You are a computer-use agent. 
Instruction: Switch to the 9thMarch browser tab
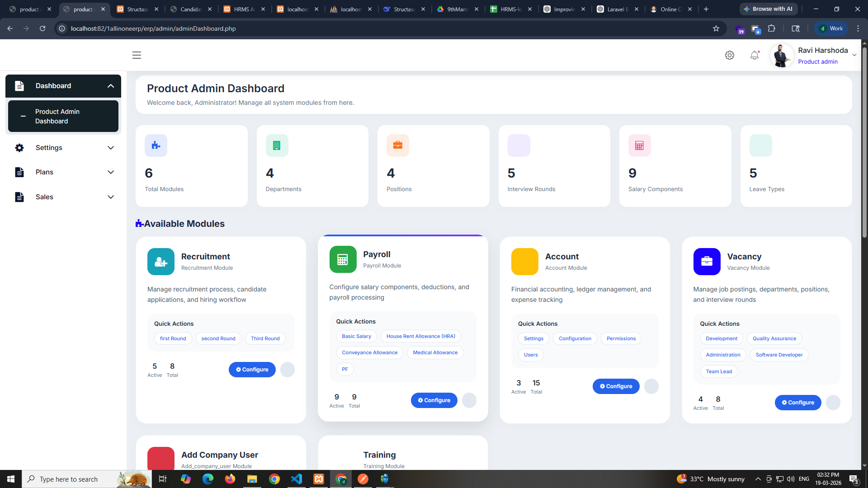458,9
